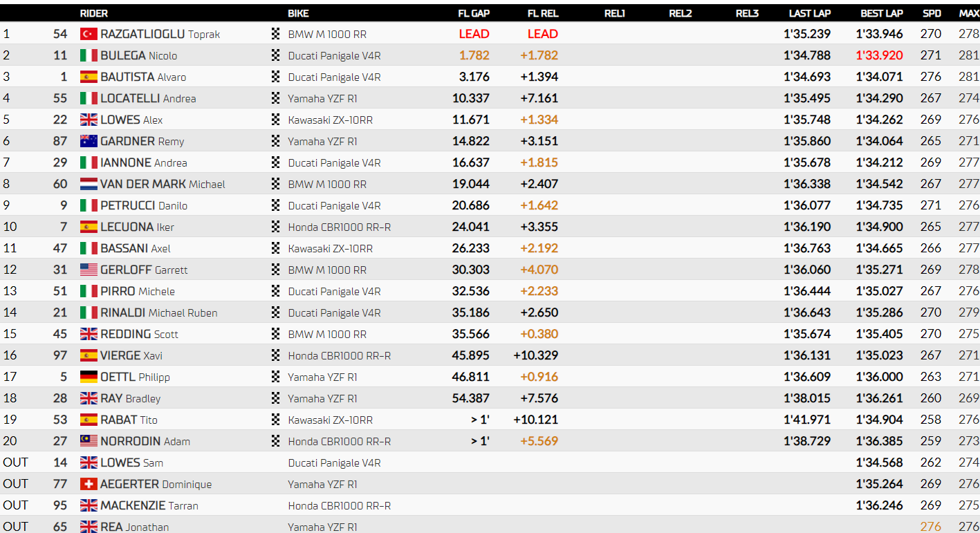The width and height of the screenshot is (980, 533).
Task: Open REA Jonathan's rider entry
Action: 134,527
